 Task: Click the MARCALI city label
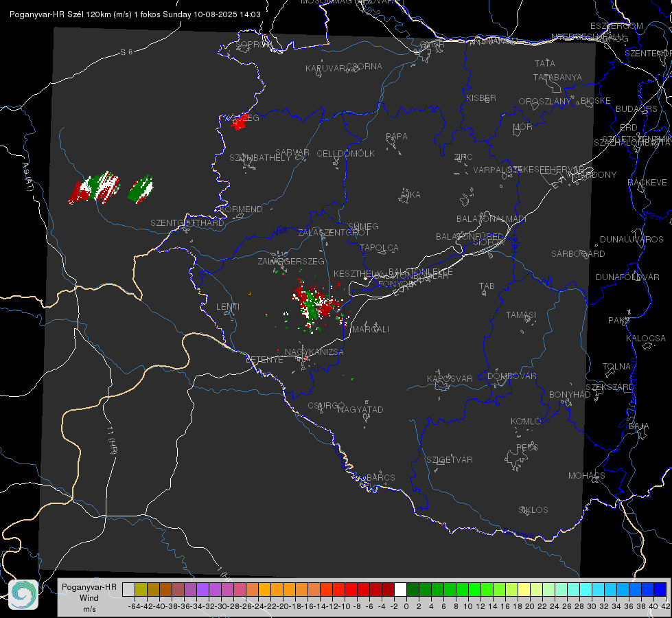[371, 330]
